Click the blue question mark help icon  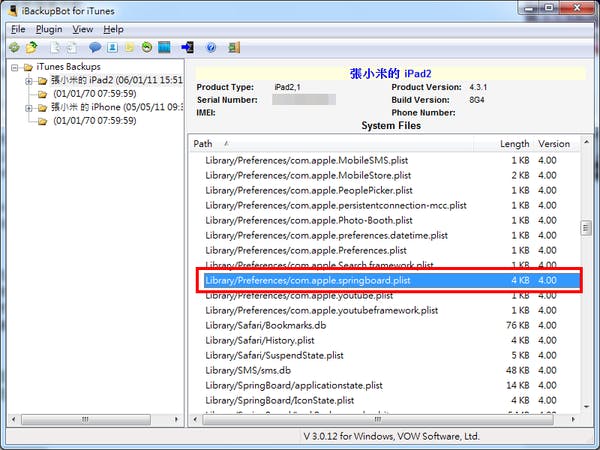(211, 47)
